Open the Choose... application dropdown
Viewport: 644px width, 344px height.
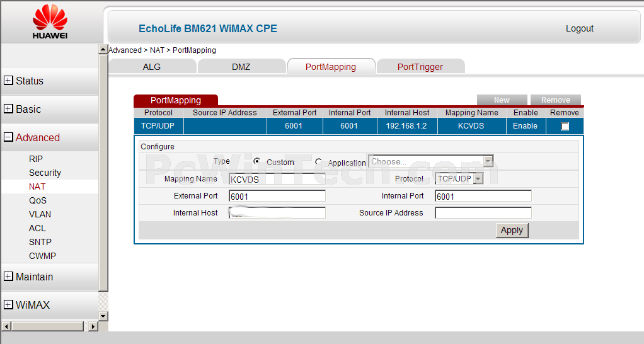point(431,161)
